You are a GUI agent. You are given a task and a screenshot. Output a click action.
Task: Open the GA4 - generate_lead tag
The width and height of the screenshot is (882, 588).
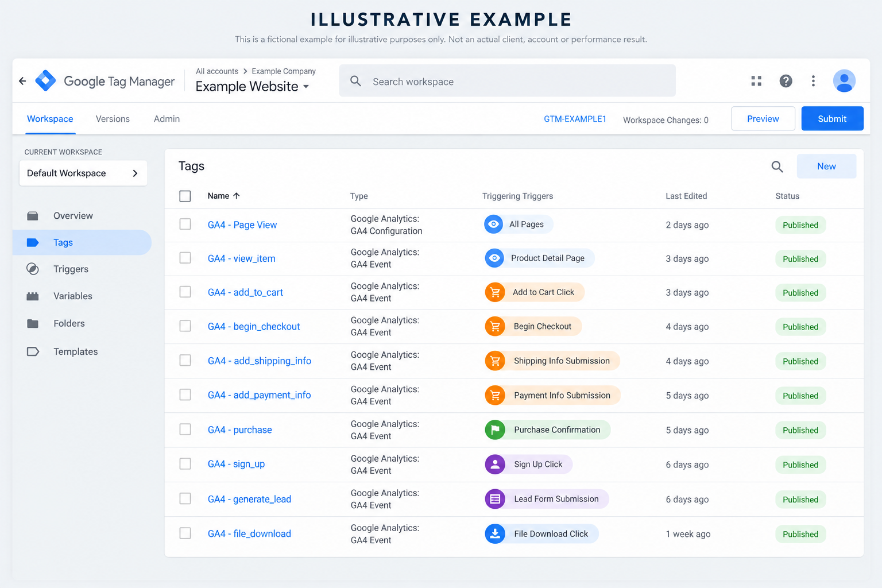coord(249,499)
